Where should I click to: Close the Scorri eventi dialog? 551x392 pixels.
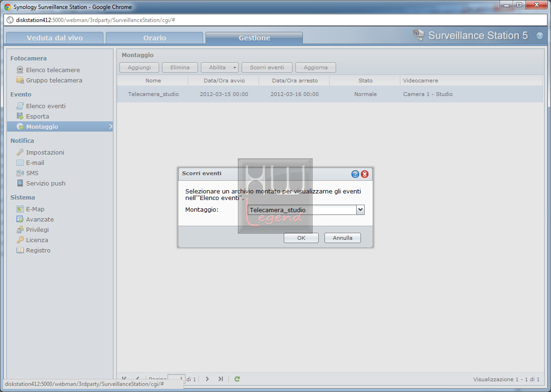[365, 174]
